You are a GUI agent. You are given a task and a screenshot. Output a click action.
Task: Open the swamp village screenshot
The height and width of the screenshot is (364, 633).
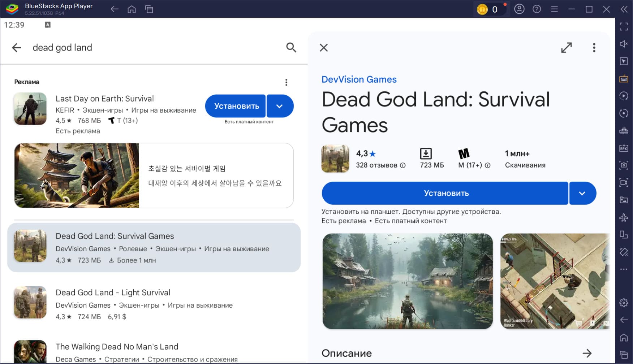(x=408, y=281)
